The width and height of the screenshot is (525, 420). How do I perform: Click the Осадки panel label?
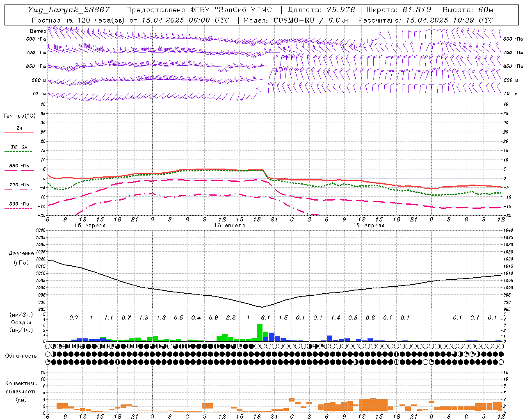(x=21, y=322)
